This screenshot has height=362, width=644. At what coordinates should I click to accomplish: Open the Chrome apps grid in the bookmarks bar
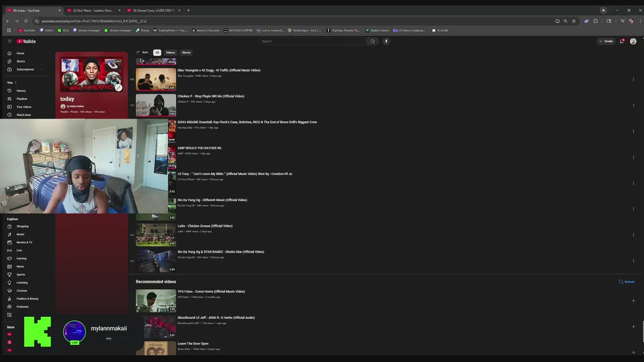coord(9,30)
